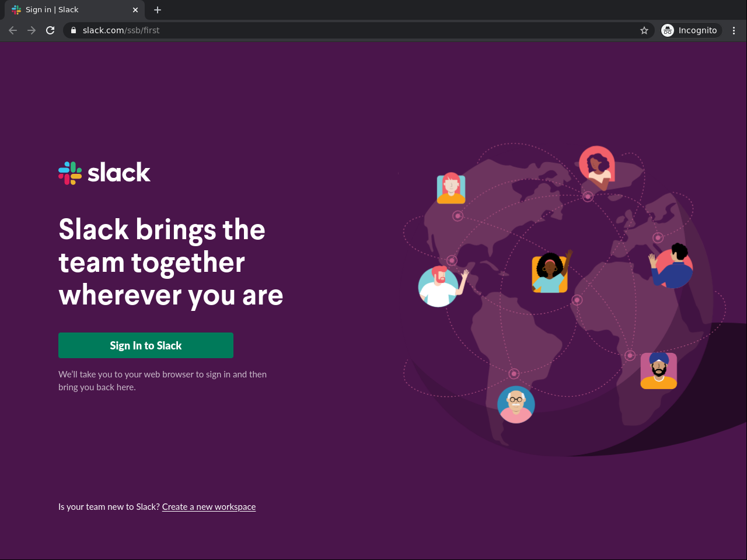Open the Incognito profile indicator
Image resolution: width=747 pixels, height=560 pixels.
pos(691,30)
